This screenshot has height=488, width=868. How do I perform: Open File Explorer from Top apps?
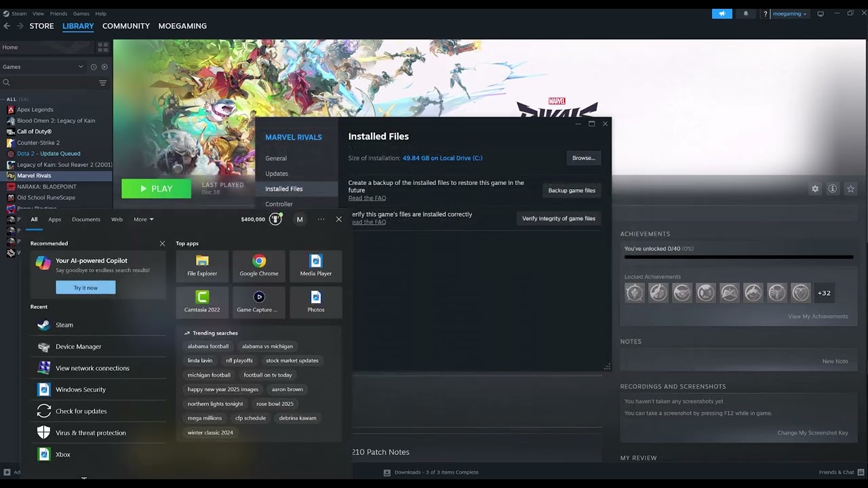tap(202, 266)
